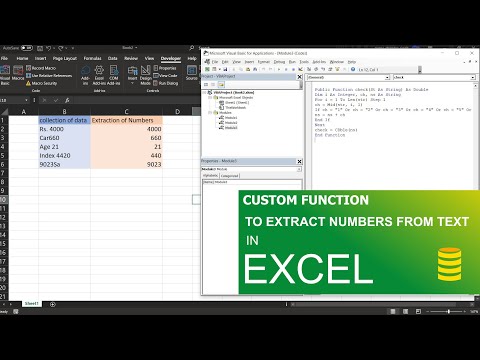Open the VBA editor Debug menu

tap(279, 62)
